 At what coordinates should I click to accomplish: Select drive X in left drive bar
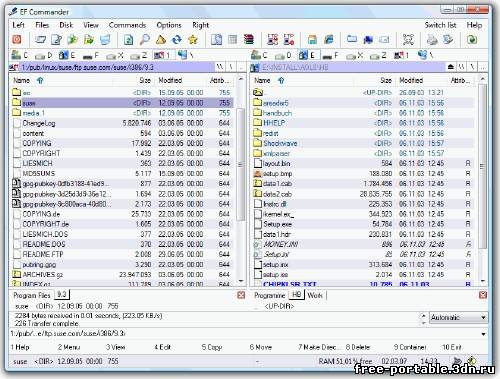point(115,55)
